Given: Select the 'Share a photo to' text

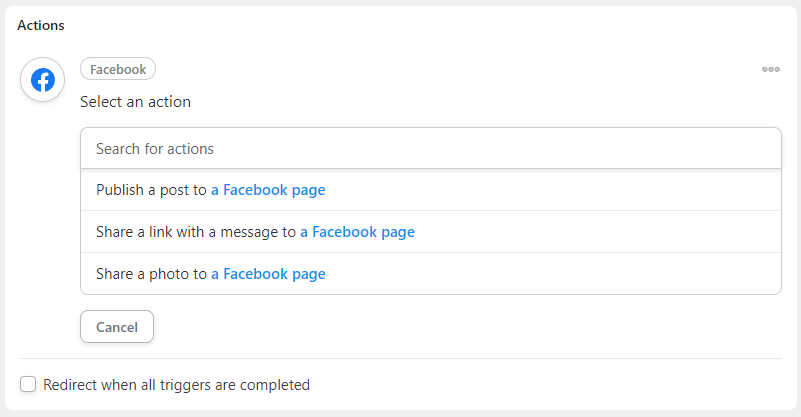Looking at the screenshot, I should coord(151,274).
